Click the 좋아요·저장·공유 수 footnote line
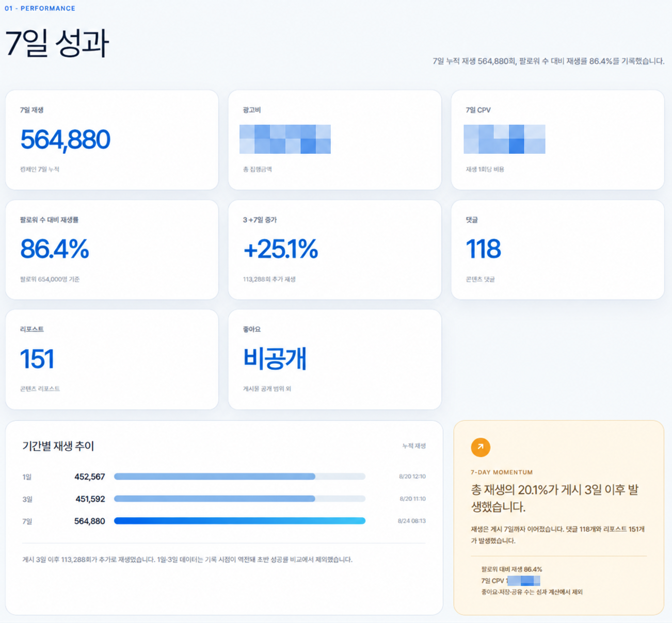 point(532,592)
